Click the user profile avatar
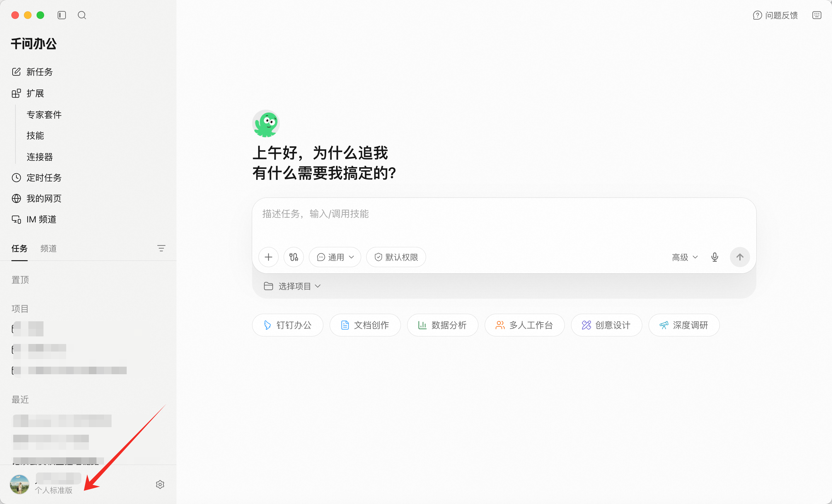This screenshot has width=832, height=504. coord(20,484)
